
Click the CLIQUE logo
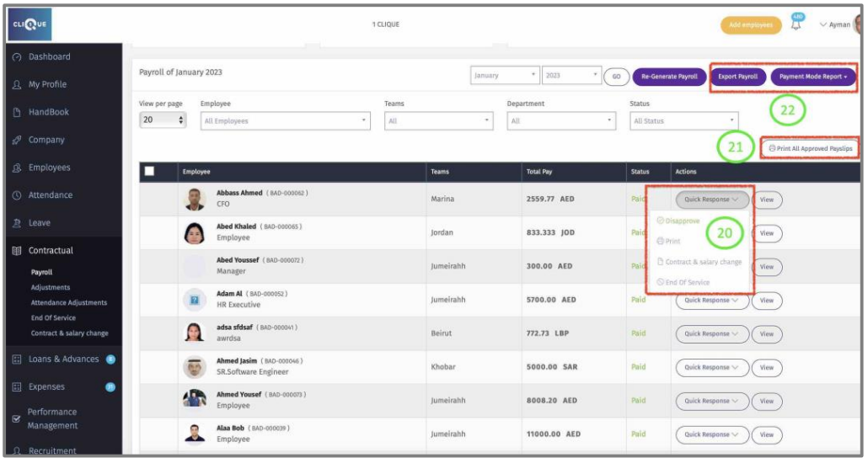29,26
